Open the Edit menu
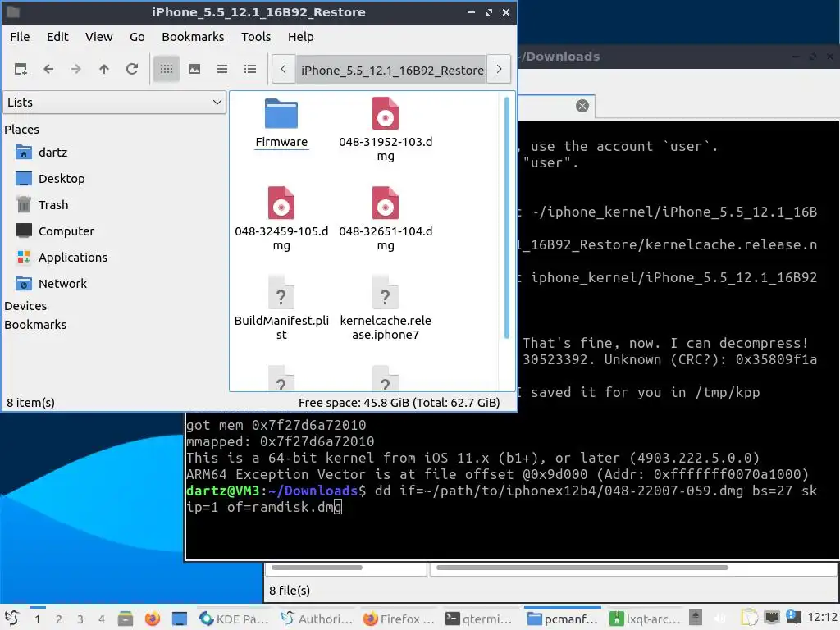Viewport: 840px width, 630px height. 57,37
